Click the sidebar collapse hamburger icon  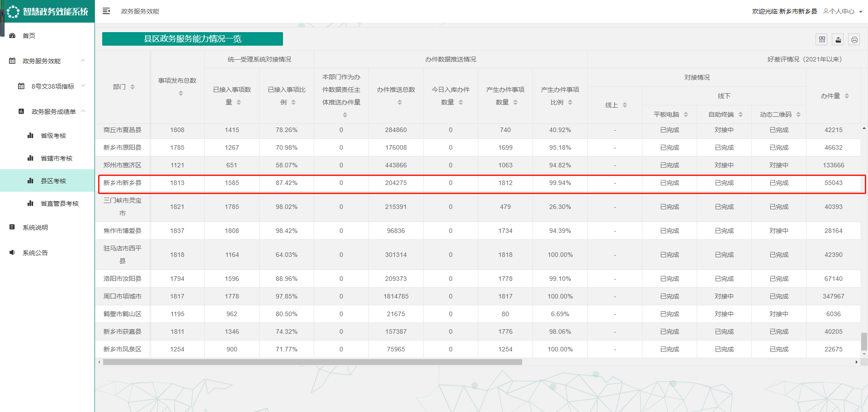click(x=106, y=11)
